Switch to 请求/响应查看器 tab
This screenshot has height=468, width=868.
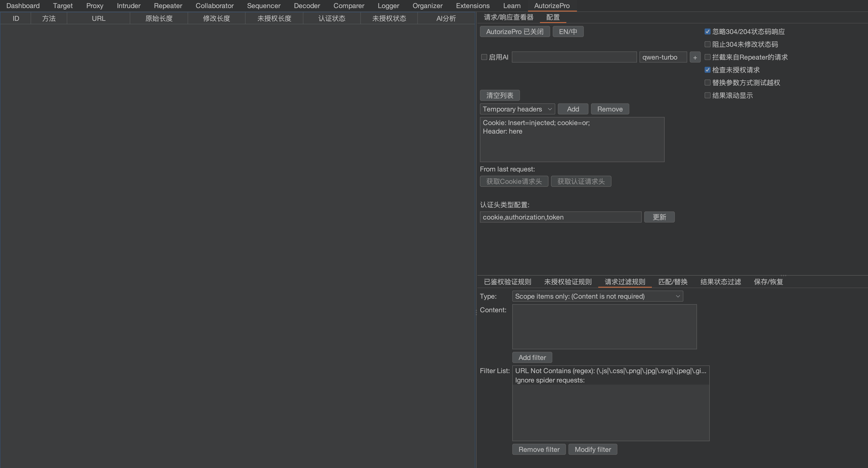click(x=508, y=17)
